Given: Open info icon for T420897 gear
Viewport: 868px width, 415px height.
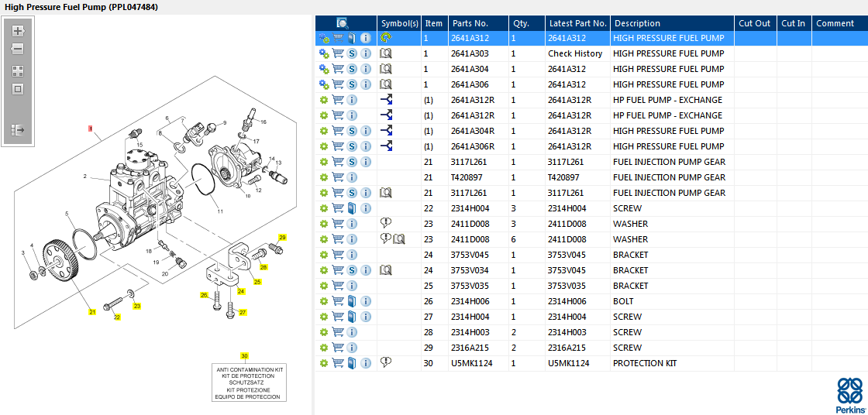Looking at the screenshot, I should click(x=352, y=177).
